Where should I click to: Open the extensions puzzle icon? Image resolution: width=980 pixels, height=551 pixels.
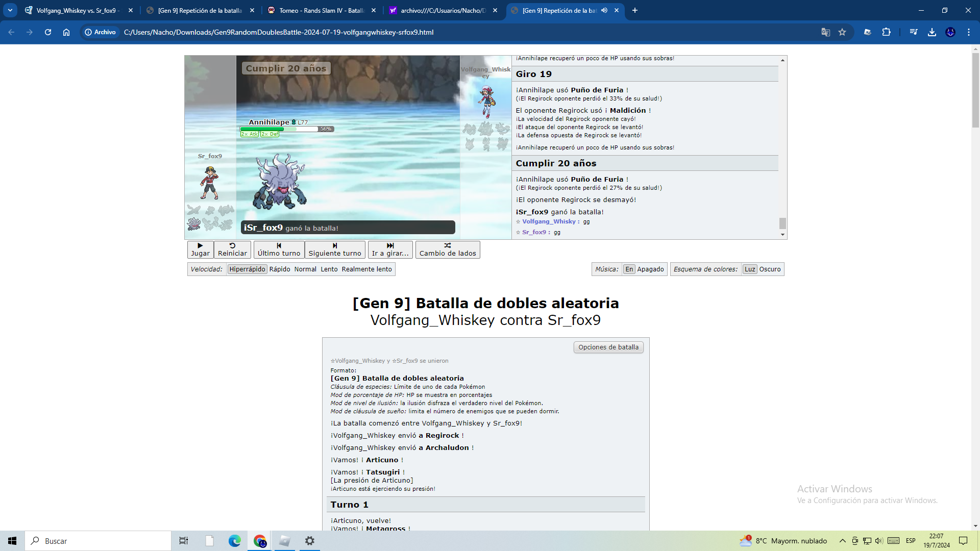point(887,32)
